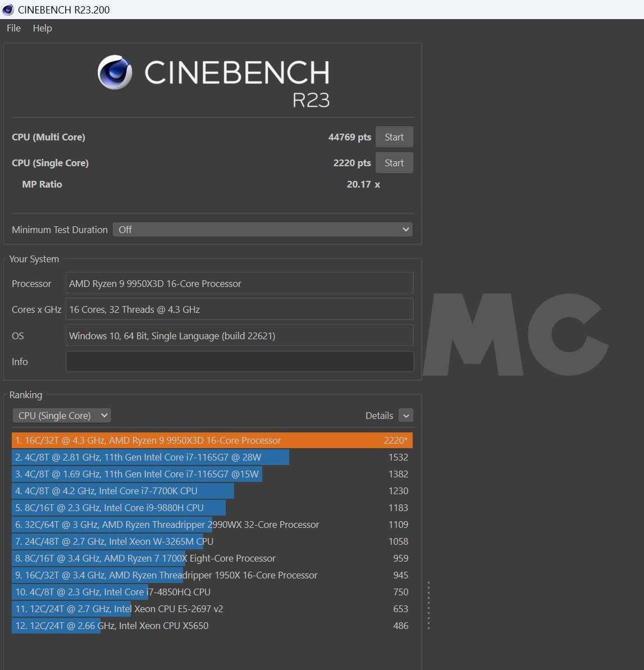
Task: Click the dotted panel splitter handle
Action: [428, 605]
